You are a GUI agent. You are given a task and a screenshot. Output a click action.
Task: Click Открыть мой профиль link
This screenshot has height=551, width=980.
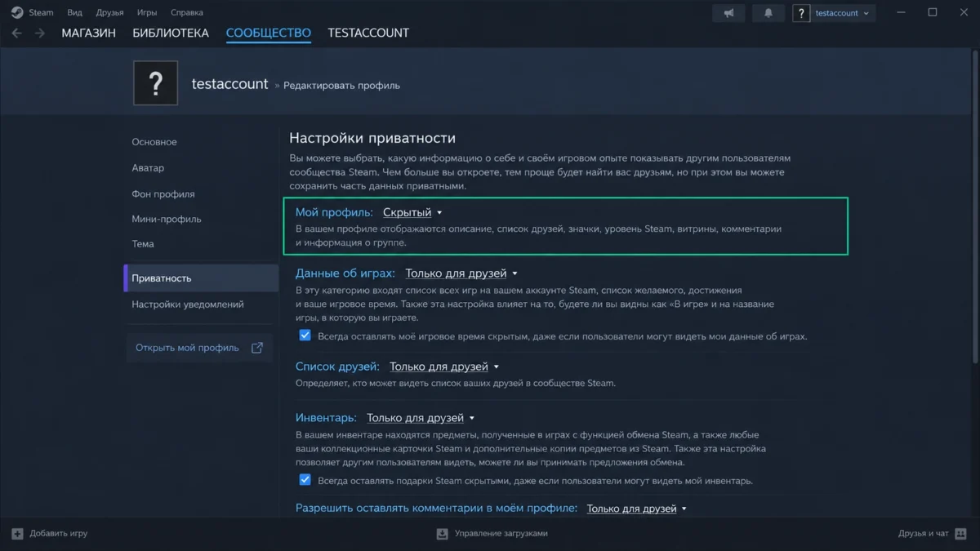(187, 348)
